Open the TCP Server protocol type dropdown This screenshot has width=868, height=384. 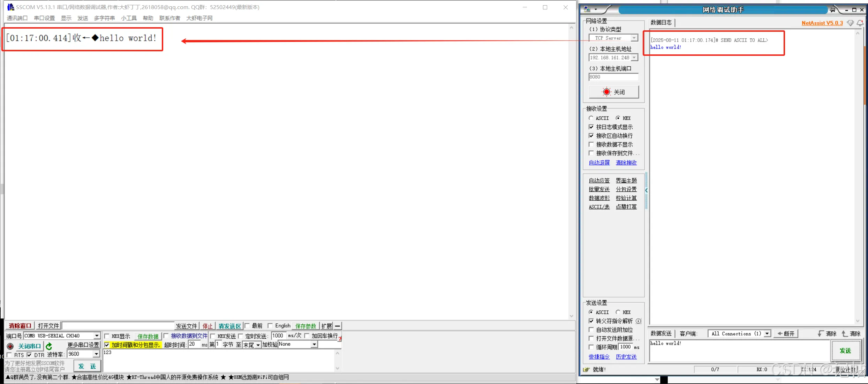634,38
